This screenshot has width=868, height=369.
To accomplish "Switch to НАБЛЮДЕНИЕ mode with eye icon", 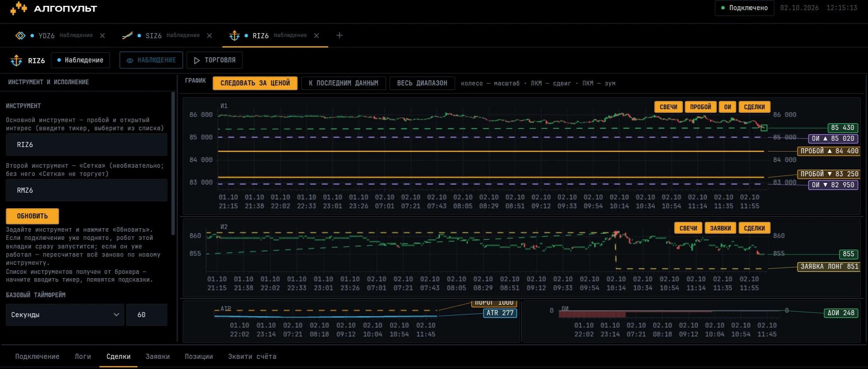I will tap(151, 60).
